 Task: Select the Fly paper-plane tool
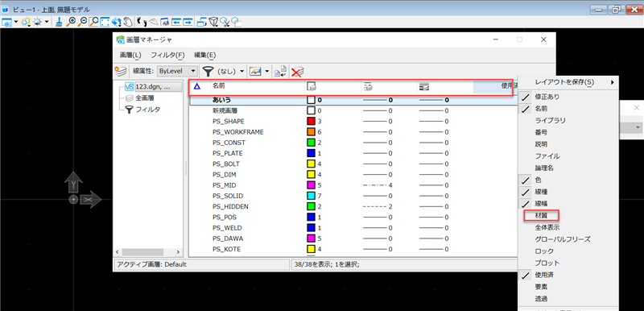(x=154, y=22)
